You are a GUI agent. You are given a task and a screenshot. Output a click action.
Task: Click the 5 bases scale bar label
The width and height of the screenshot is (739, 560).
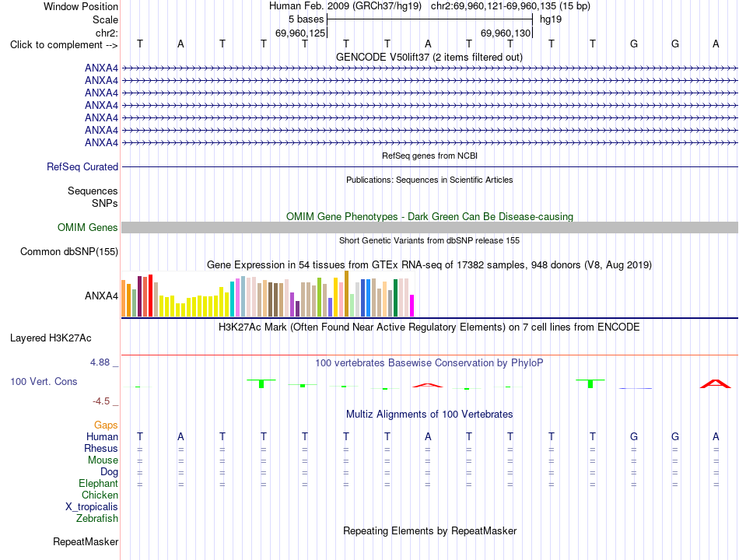click(306, 19)
